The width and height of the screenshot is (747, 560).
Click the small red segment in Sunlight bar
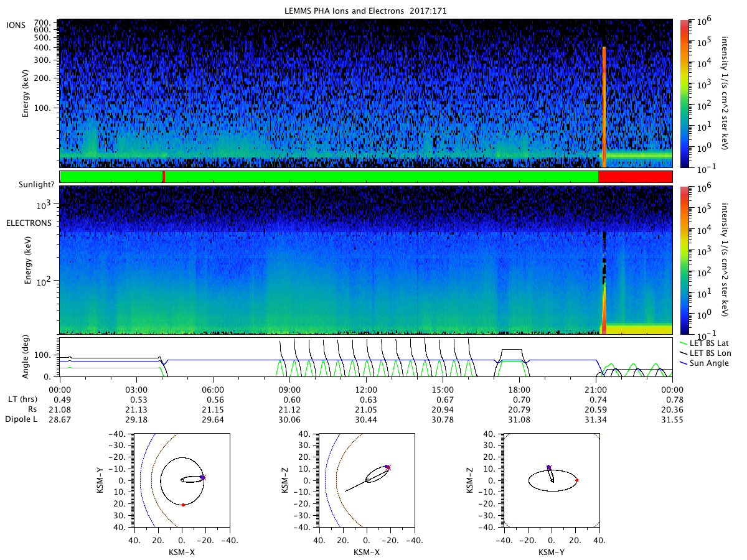coord(164,177)
